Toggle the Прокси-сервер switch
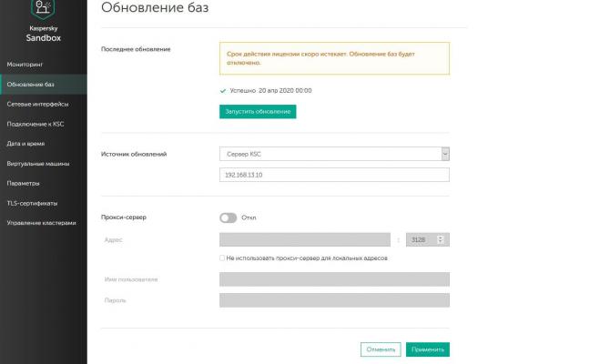This screenshot has width=610, height=364. tap(228, 217)
